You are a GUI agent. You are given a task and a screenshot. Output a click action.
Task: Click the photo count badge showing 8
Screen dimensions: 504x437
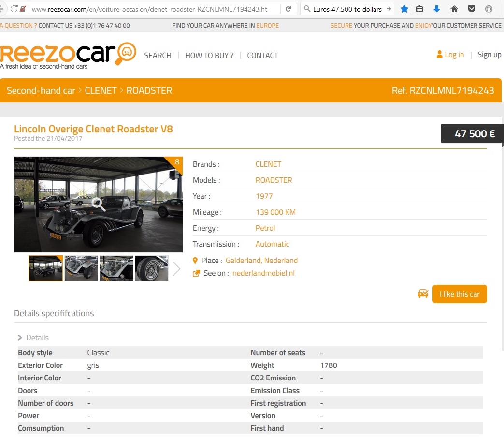[177, 162]
